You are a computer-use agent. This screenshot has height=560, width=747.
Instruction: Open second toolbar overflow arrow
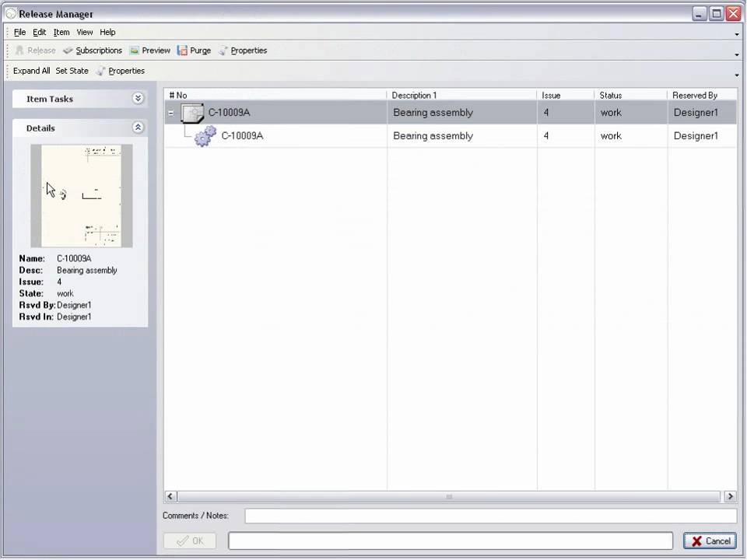click(737, 75)
